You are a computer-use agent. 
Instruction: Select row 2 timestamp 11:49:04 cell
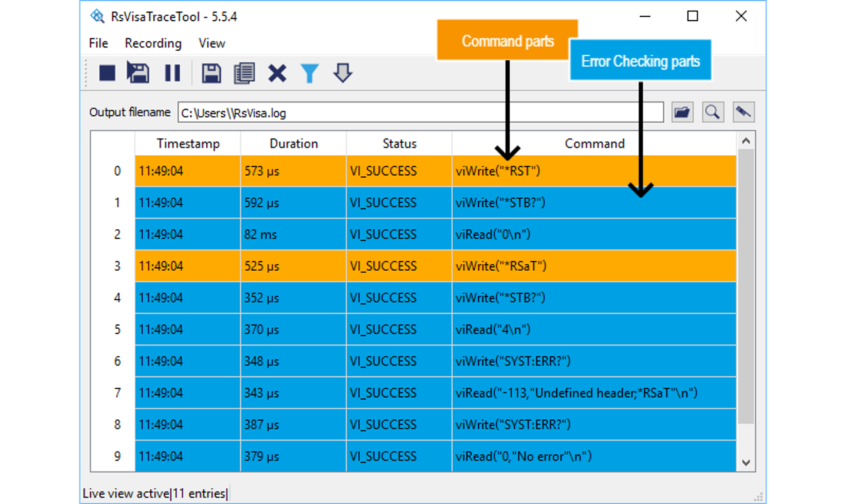[188, 234]
